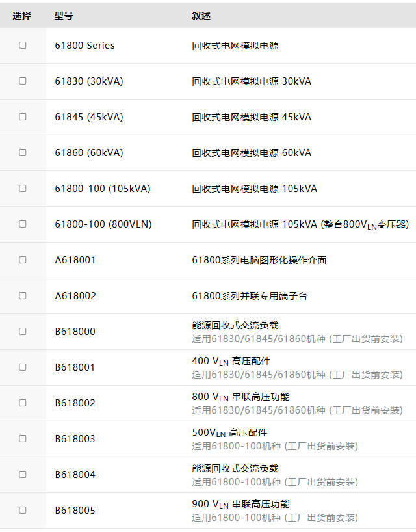Click model text 61800-100 (800VLN)
The image size is (416, 532).
pos(103,224)
